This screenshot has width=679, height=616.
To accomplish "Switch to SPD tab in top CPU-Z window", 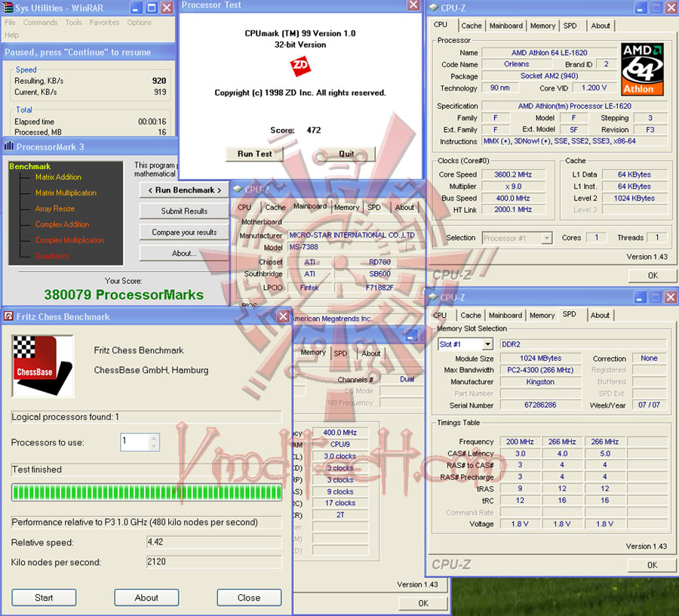I will [570, 26].
